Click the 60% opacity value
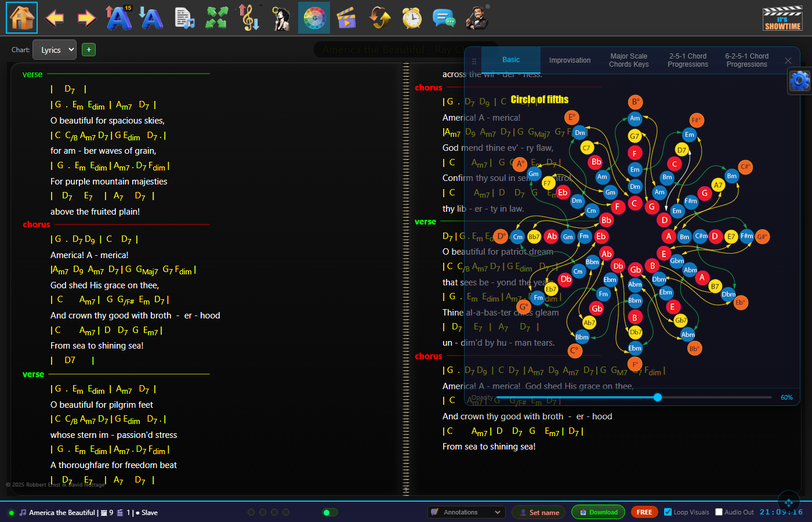 tap(786, 397)
